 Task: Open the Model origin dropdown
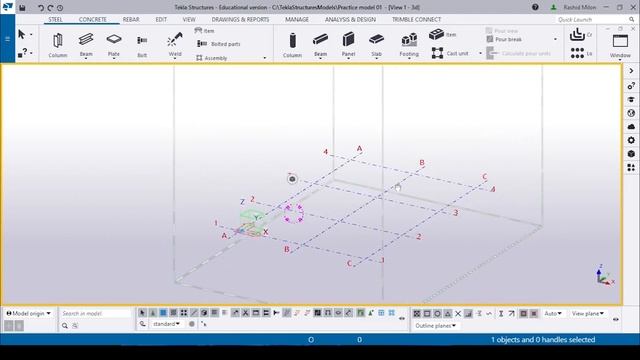29,313
